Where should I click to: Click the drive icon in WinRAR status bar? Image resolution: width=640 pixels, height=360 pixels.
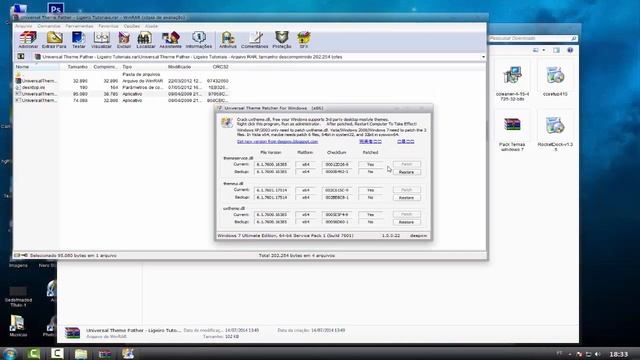click(x=18, y=255)
